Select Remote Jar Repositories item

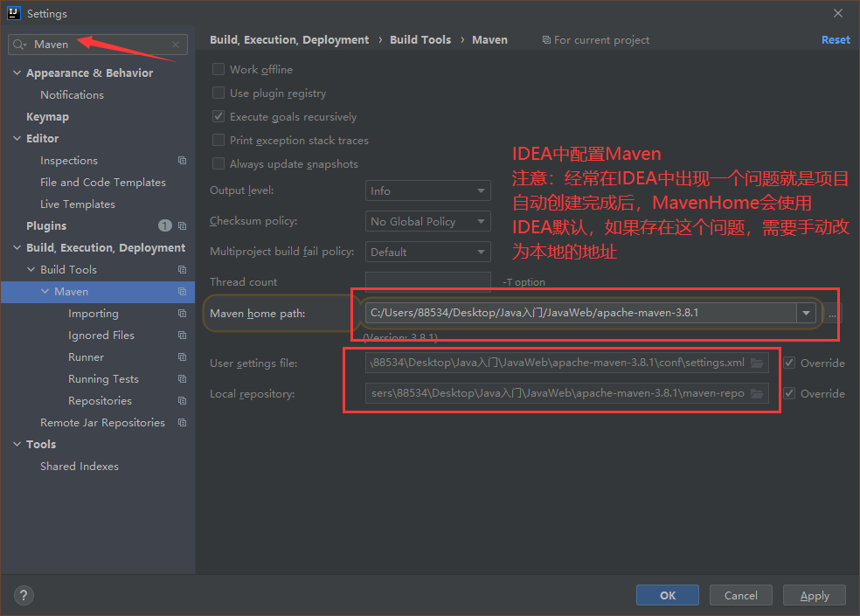pos(102,422)
